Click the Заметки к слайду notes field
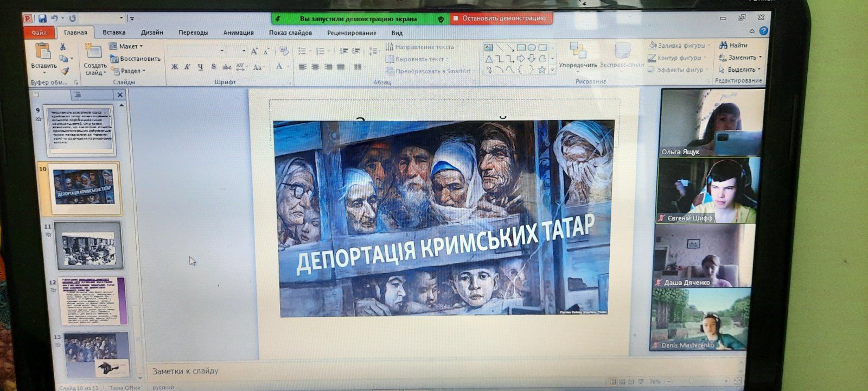The width and height of the screenshot is (868, 391). 380,371
